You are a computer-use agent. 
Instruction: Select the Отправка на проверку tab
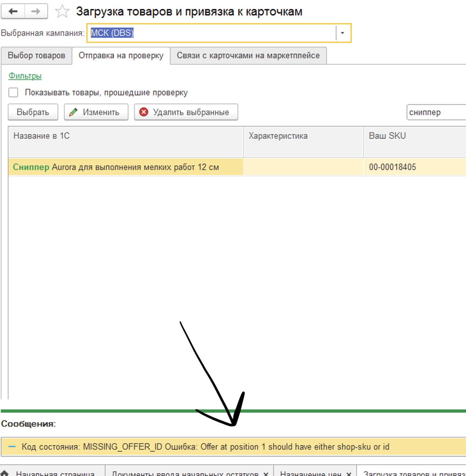[x=121, y=56]
